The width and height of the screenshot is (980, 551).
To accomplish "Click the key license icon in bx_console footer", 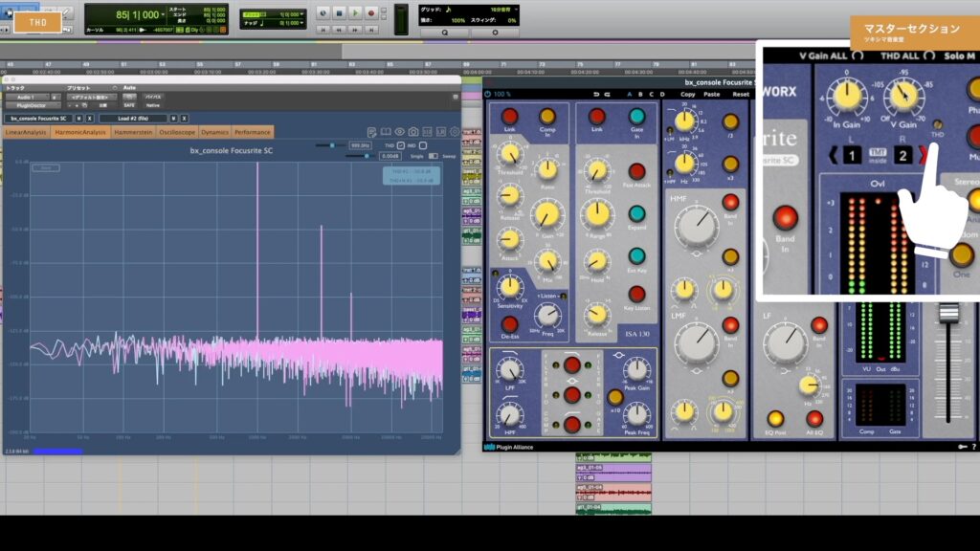I will pos(963,447).
